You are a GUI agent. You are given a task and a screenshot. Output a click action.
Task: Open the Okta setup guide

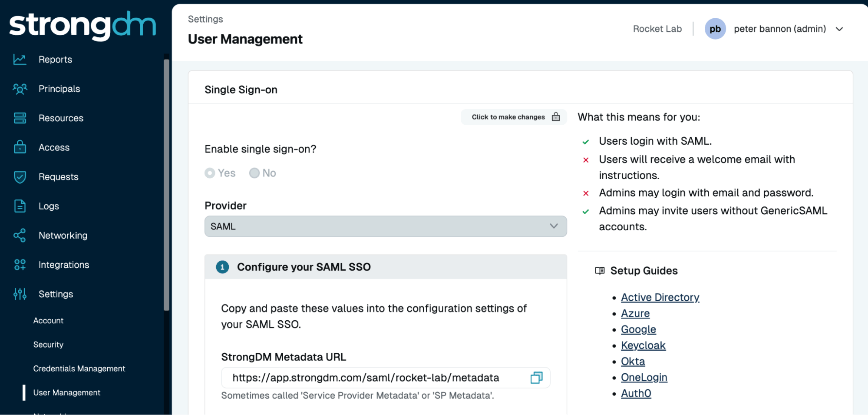tap(633, 361)
